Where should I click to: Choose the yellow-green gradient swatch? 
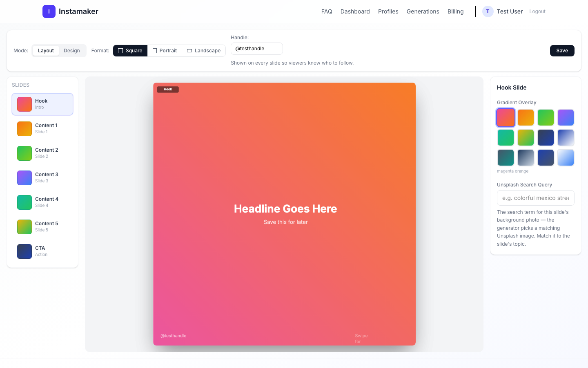tap(526, 138)
